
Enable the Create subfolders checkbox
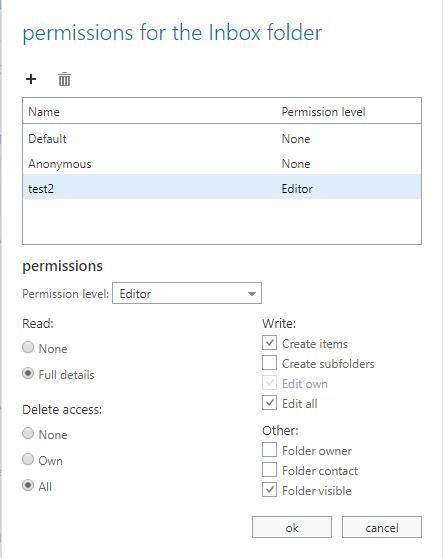(x=269, y=363)
